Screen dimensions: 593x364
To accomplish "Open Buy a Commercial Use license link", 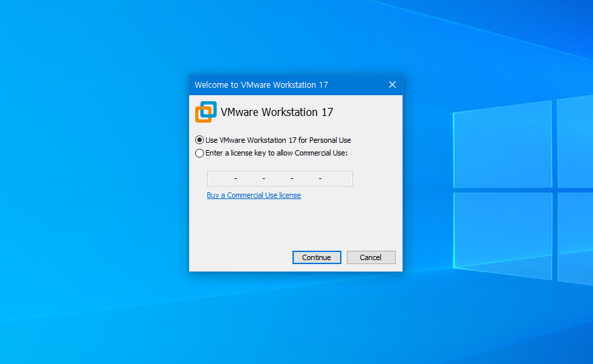I will tap(254, 195).
